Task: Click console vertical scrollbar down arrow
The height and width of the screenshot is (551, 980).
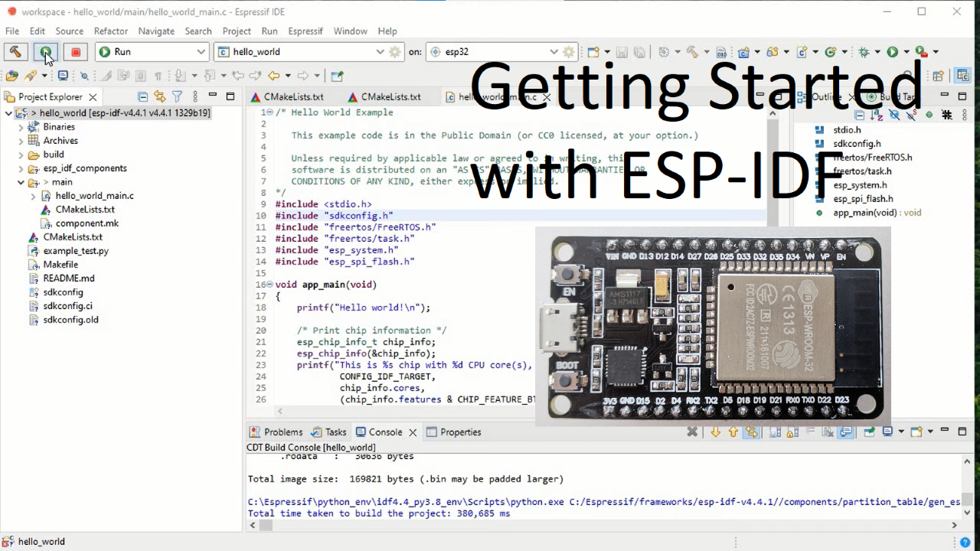Action: [968, 513]
